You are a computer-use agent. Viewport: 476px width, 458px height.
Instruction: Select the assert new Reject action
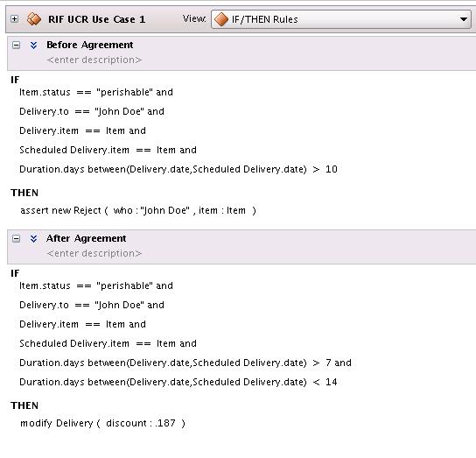pos(138,210)
